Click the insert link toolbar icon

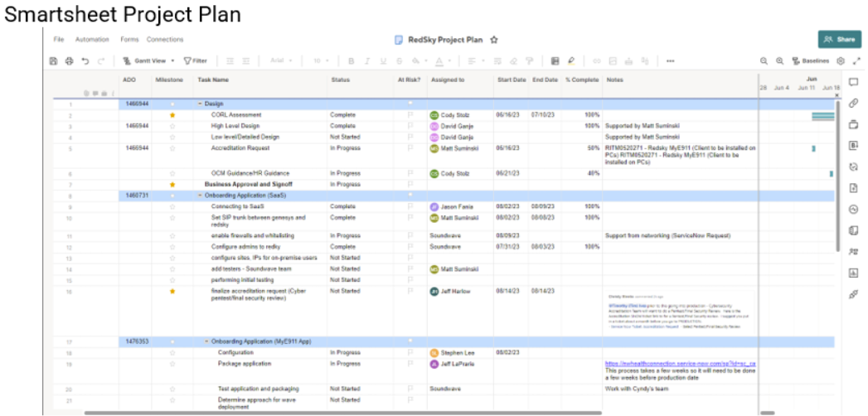(x=596, y=60)
